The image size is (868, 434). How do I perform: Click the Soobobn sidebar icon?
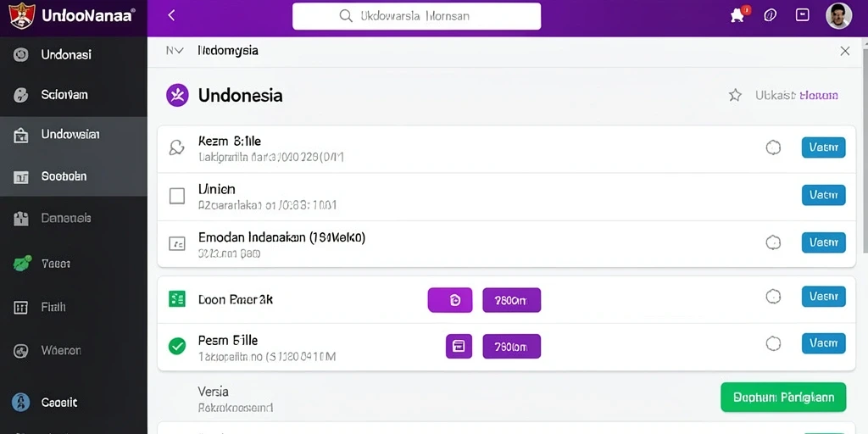tap(20, 177)
